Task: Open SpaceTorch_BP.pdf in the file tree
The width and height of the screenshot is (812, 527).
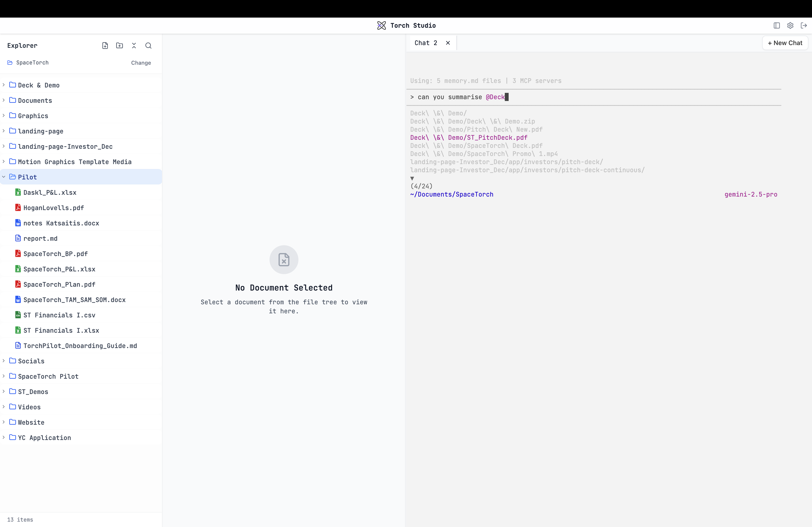Action: pyautogui.click(x=55, y=254)
